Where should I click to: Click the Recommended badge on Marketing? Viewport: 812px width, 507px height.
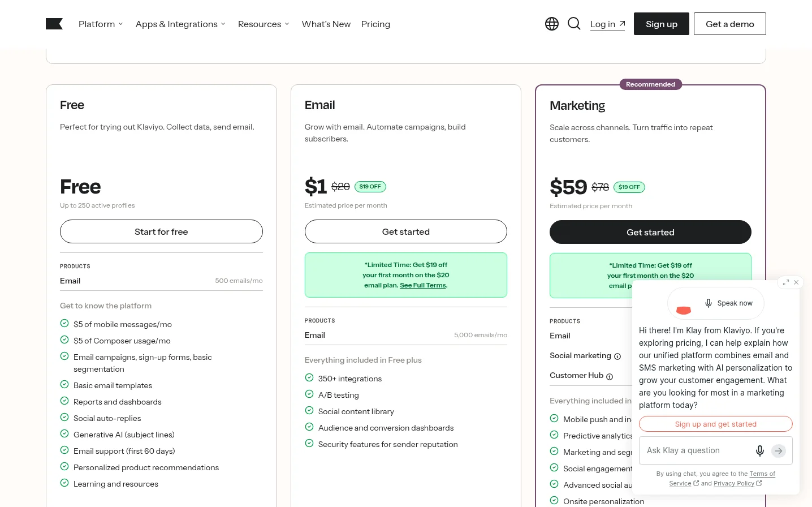pyautogui.click(x=651, y=84)
